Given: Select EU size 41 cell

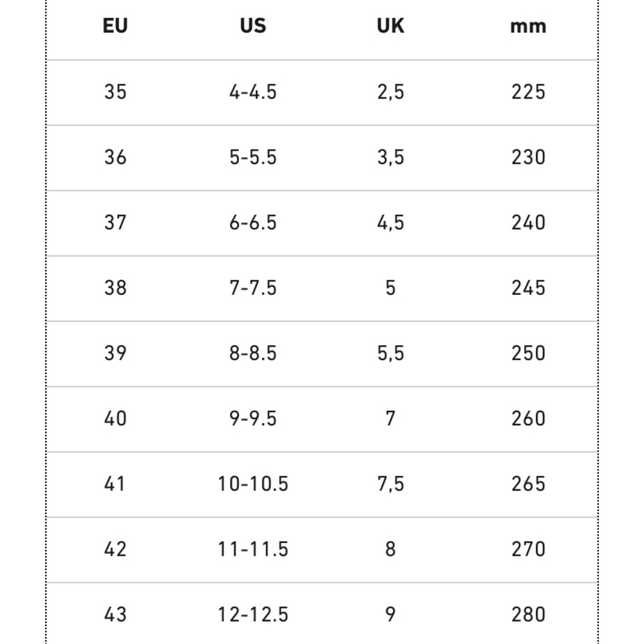Looking at the screenshot, I should [115, 484].
